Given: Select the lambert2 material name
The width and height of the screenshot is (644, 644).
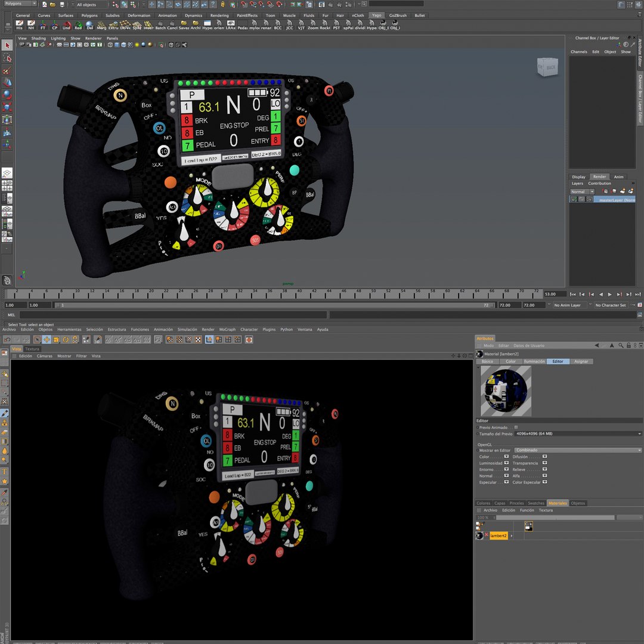Looking at the screenshot, I should click(x=498, y=535).
